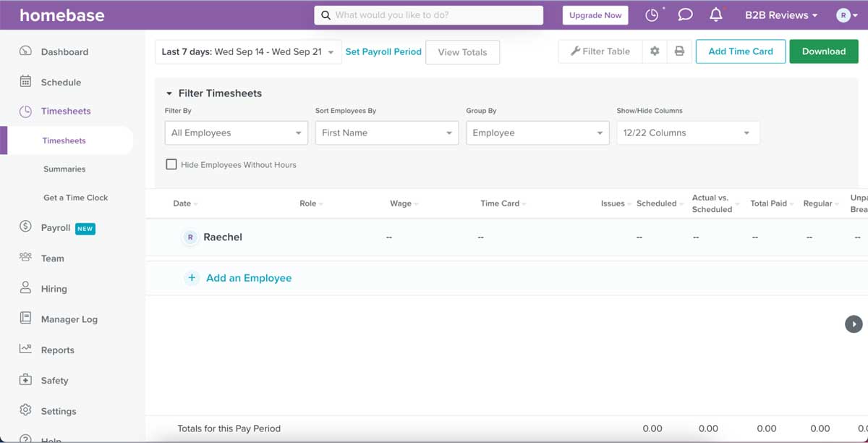868x443 pixels.
Task: Collapse the Filter Timesheets section
Action: [170, 93]
